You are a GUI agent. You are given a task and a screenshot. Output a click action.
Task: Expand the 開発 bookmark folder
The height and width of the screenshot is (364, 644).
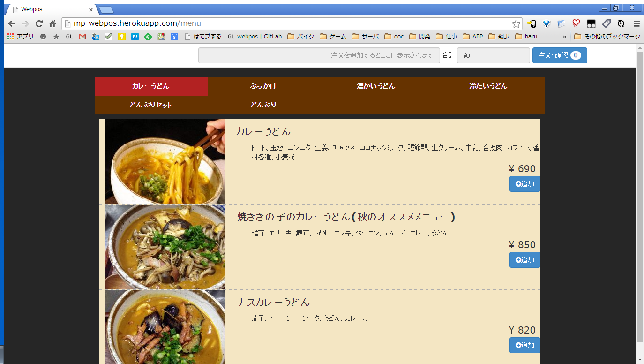419,36
